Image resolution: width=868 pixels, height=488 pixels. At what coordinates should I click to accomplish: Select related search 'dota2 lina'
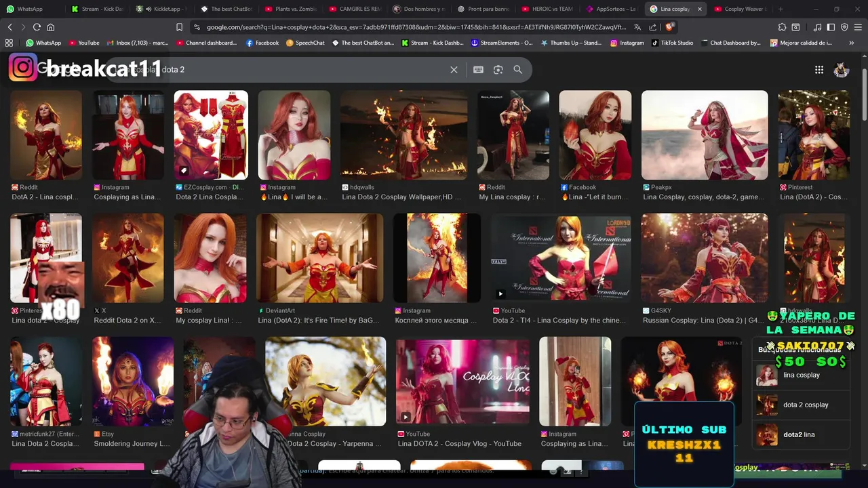pyautogui.click(x=802, y=434)
